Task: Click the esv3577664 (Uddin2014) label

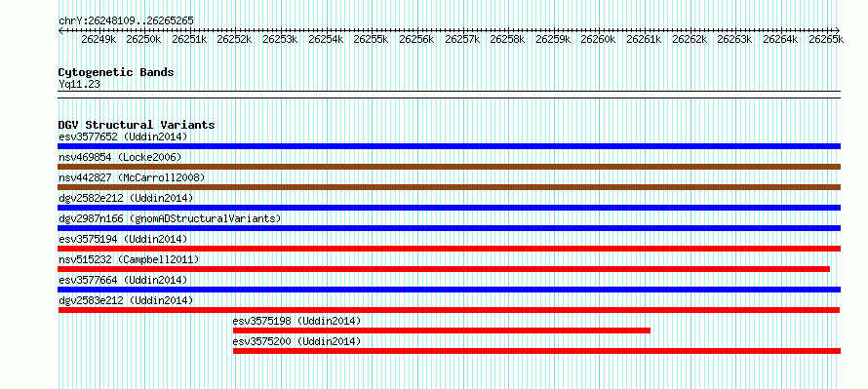Action: [123, 280]
